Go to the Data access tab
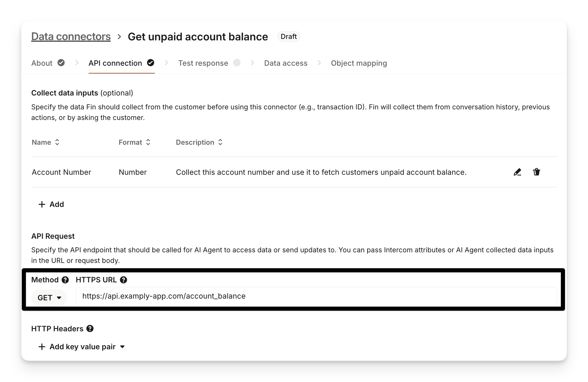The height and width of the screenshot is (382, 588). (x=286, y=63)
